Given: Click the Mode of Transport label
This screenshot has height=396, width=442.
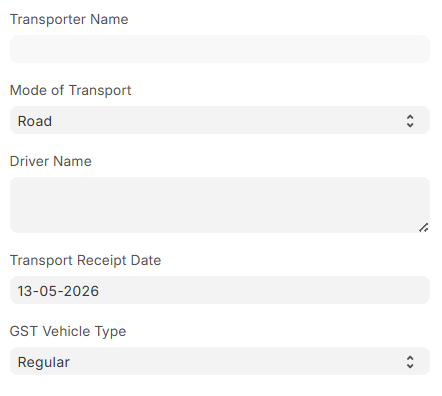Looking at the screenshot, I should [x=71, y=90].
